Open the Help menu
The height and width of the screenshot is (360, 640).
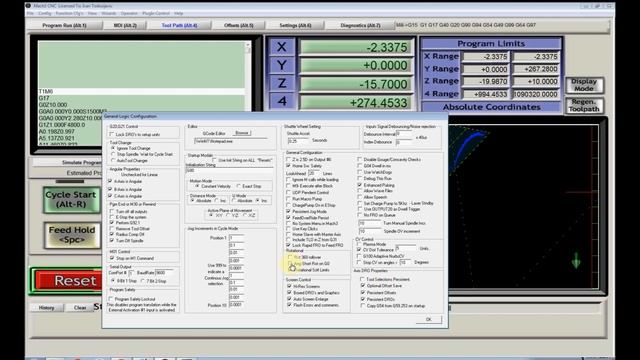click(x=179, y=13)
